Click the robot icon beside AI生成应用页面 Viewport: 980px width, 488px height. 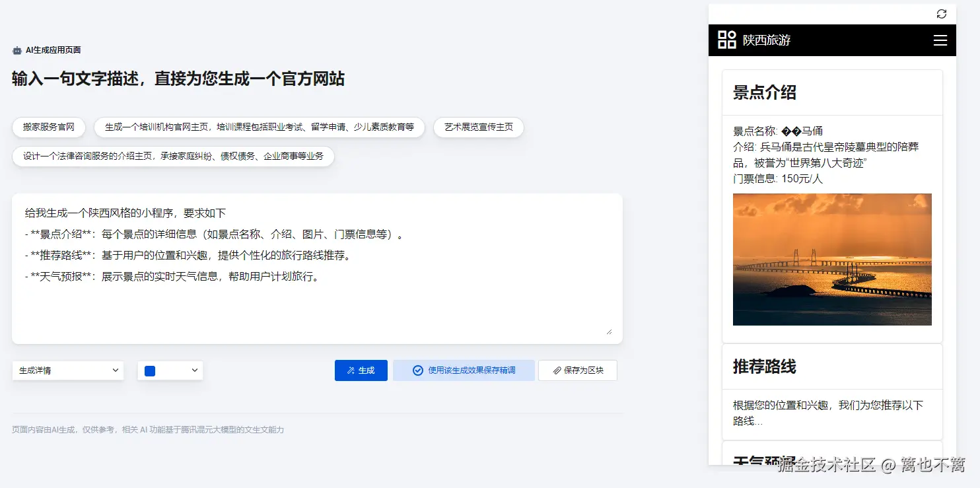pyautogui.click(x=17, y=50)
